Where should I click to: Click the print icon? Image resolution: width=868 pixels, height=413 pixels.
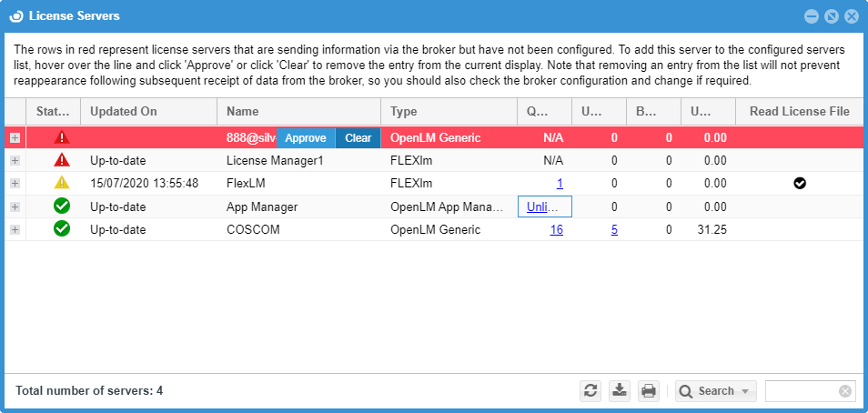(648, 391)
